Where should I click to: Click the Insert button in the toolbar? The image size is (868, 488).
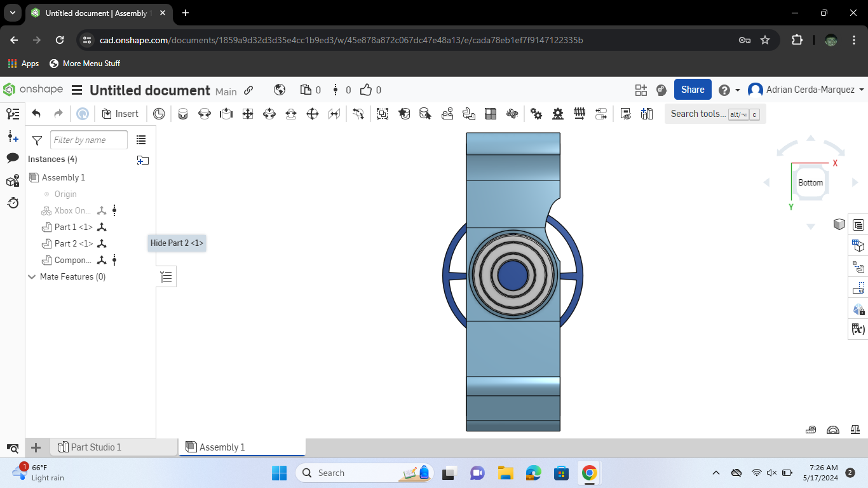coord(120,113)
